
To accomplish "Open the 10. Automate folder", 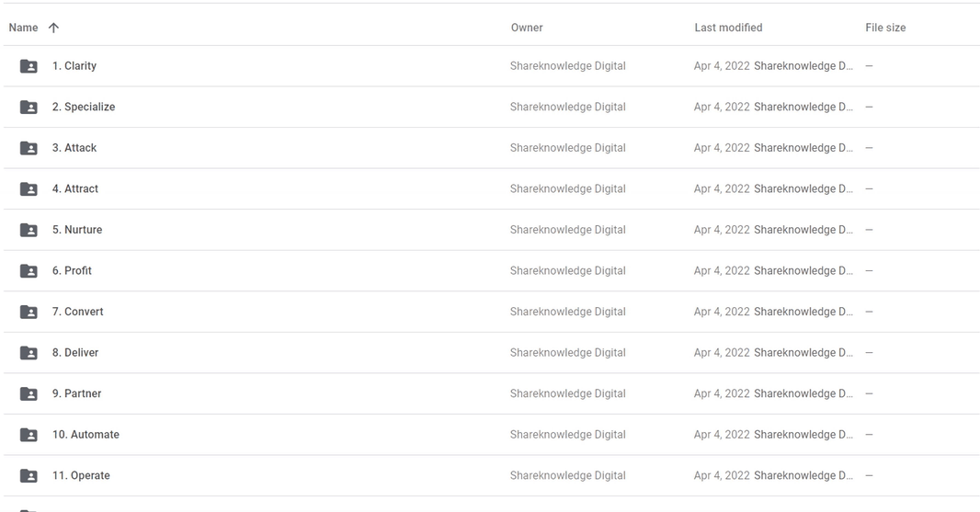I will tap(85, 435).
